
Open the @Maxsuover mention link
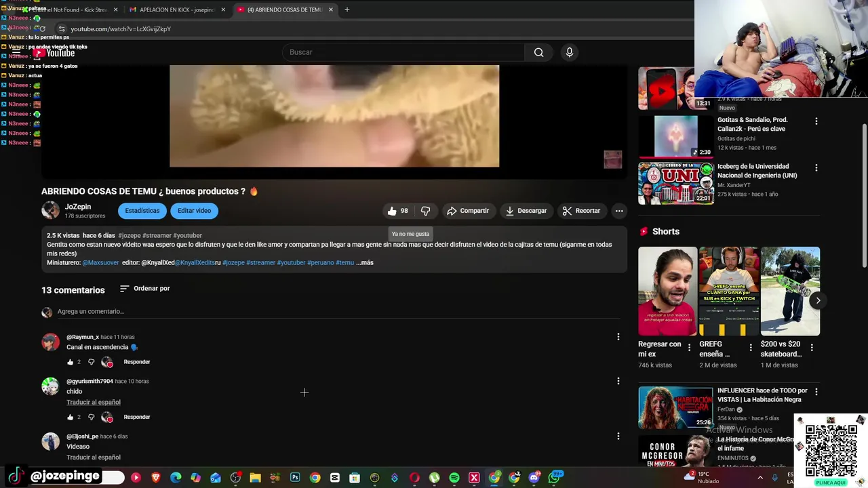coord(100,262)
